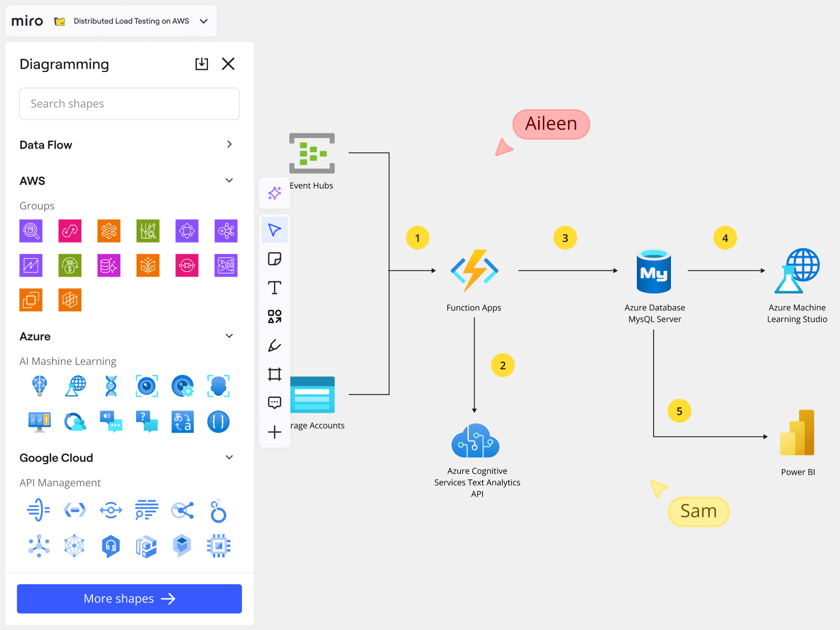Click the Event Hubs label text

click(x=311, y=185)
